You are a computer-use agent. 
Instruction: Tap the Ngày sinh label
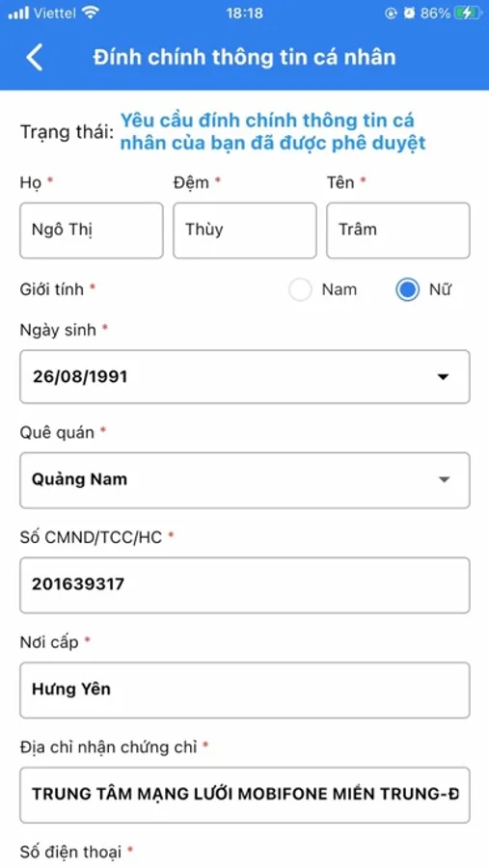tap(58, 330)
